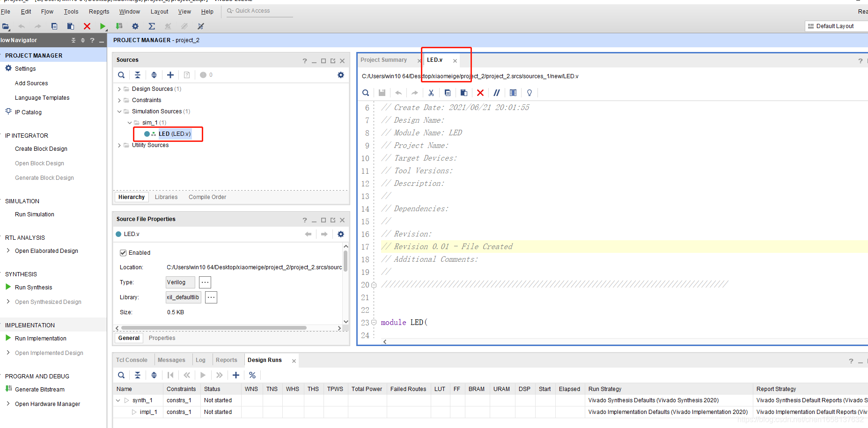Switch to Tcl Console tab
Screen dimensions: 868x428
(x=132, y=360)
